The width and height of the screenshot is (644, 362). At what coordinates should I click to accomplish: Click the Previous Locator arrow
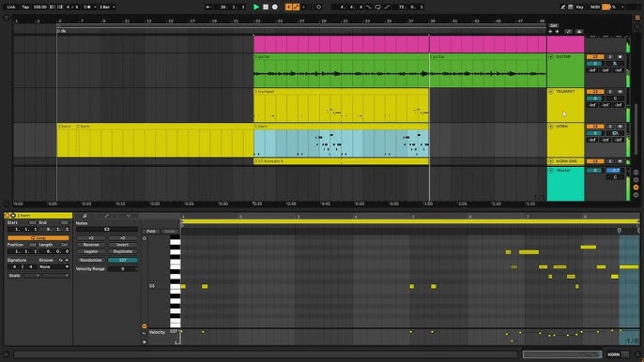[x=550, y=32]
